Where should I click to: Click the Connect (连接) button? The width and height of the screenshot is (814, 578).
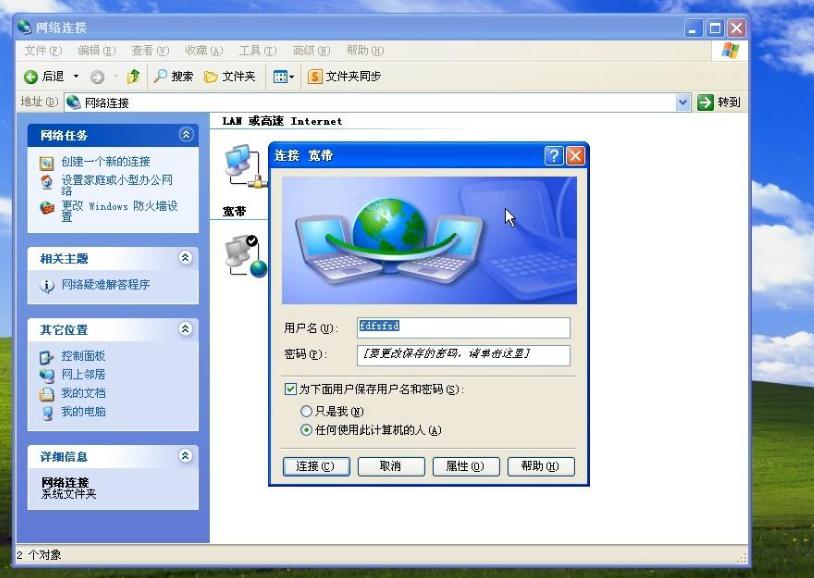coord(316,466)
